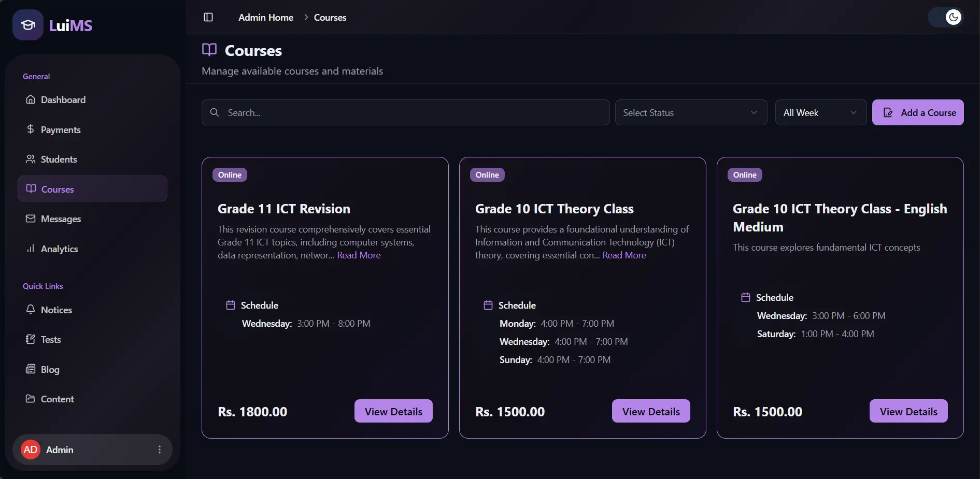
Task: Click the Content folder icon
Action: pos(31,399)
